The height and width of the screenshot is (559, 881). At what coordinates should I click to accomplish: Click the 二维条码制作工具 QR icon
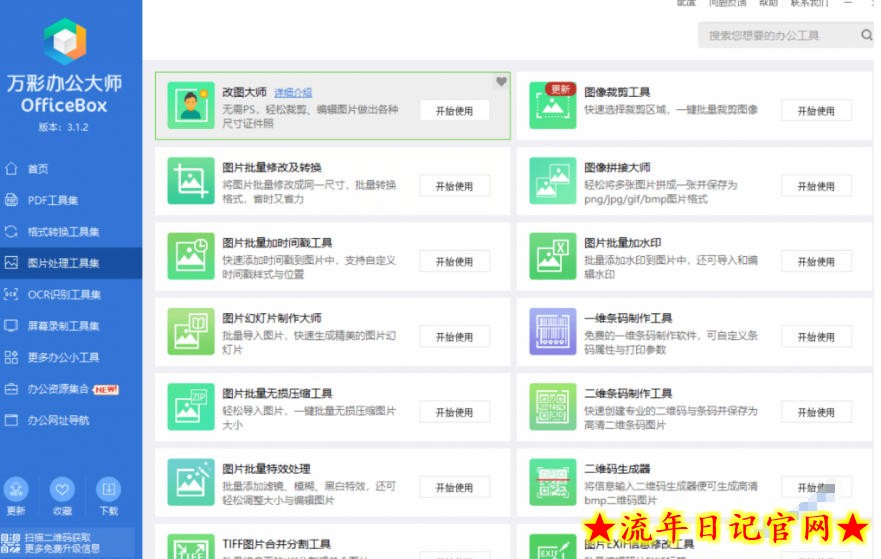[x=552, y=406]
